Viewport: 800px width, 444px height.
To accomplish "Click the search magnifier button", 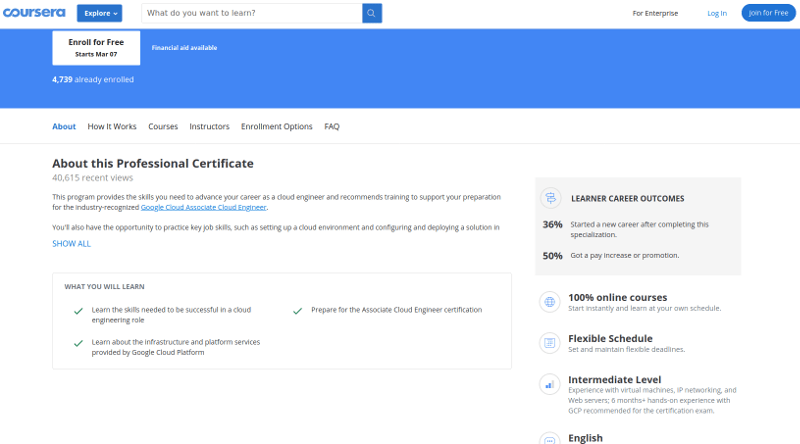I will (372, 13).
